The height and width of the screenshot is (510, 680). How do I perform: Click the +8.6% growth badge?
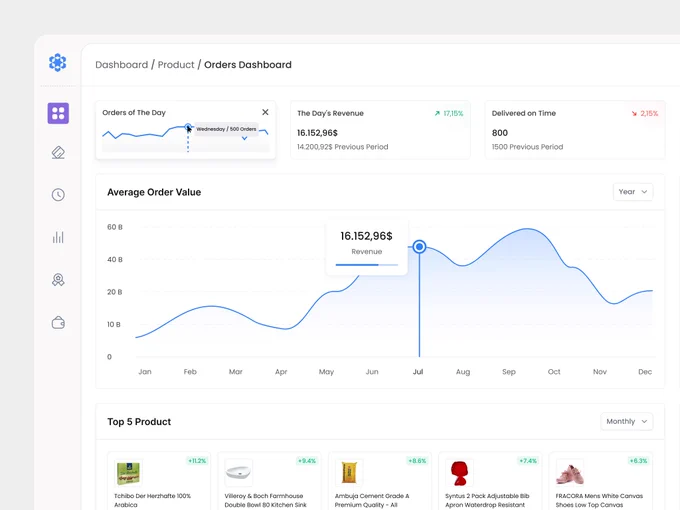417,461
